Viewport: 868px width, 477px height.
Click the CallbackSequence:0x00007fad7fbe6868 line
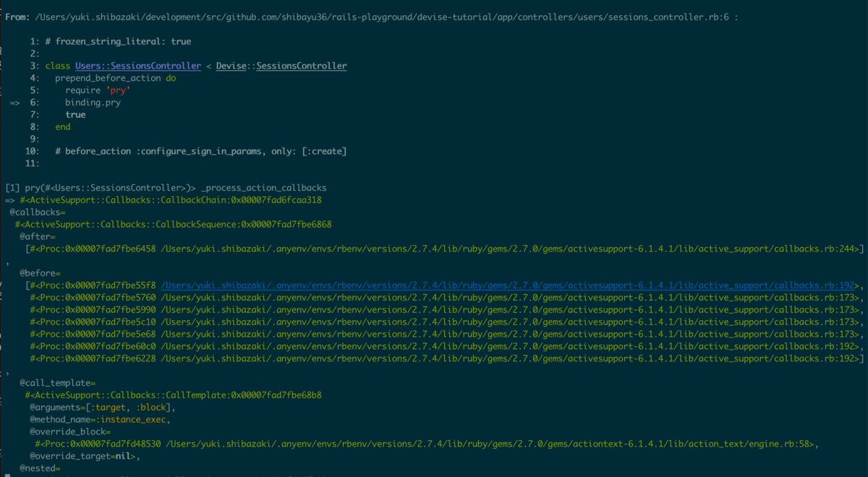174,225
